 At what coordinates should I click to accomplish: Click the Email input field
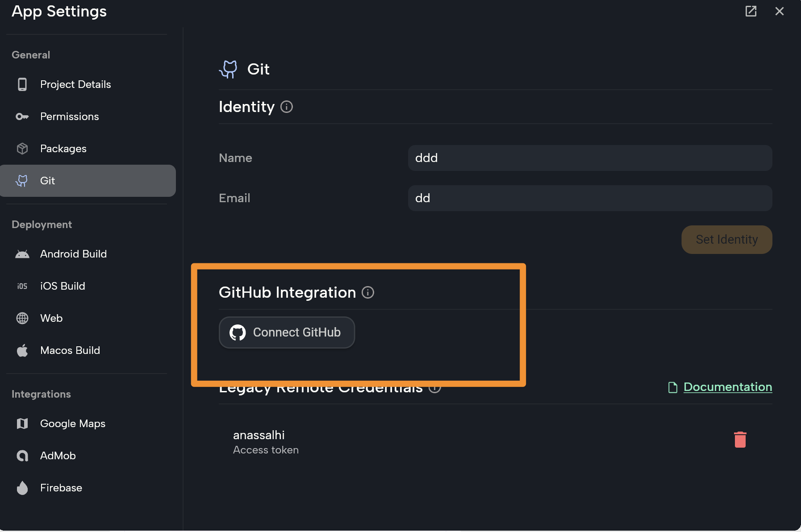pos(590,198)
